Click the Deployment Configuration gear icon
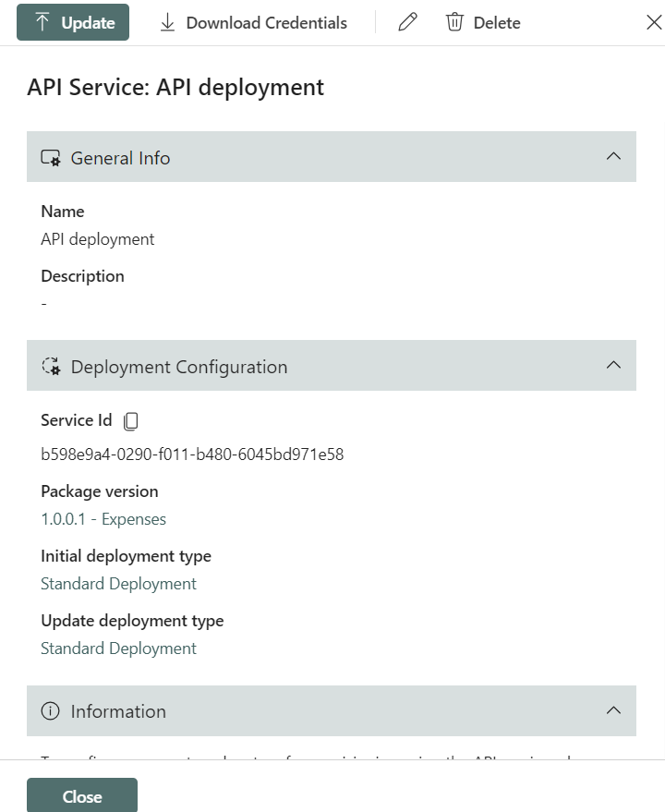 tap(51, 367)
